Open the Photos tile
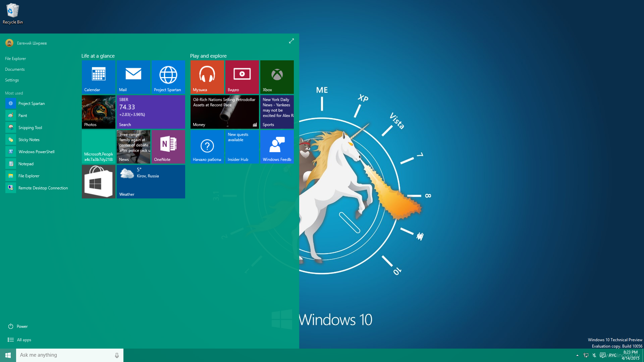Viewport: 644px width, 362px height. coord(98,112)
